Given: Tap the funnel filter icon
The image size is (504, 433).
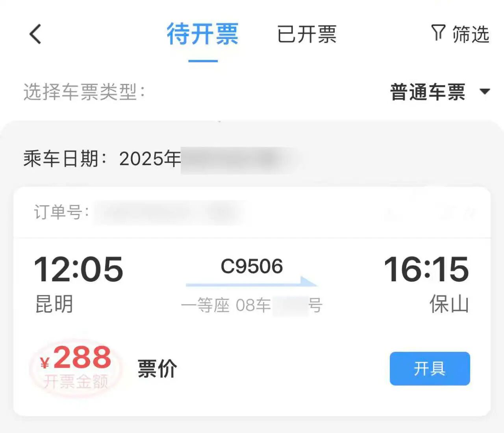Looking at the screenshot, I should click(x=438, y=32).
